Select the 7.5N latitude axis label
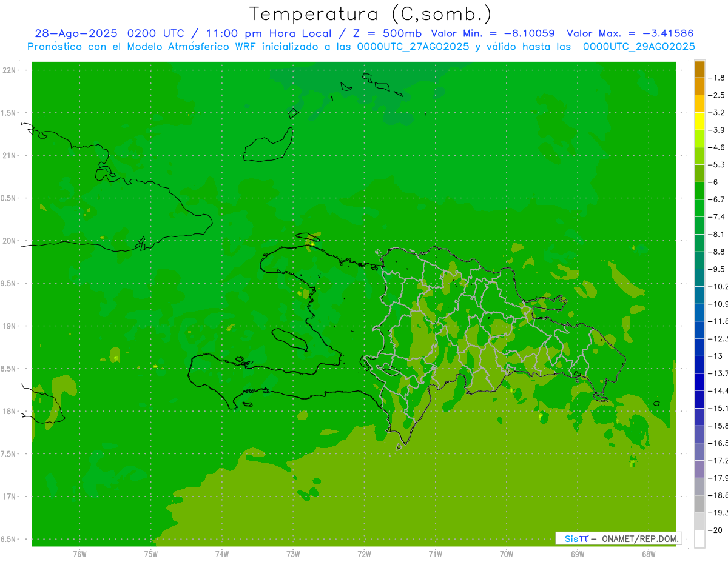 coord(8,454)
